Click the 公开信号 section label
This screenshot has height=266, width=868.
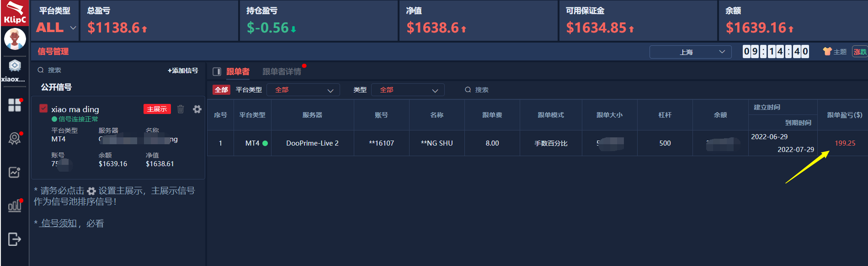pyautogui.click(x=56, y=87)
